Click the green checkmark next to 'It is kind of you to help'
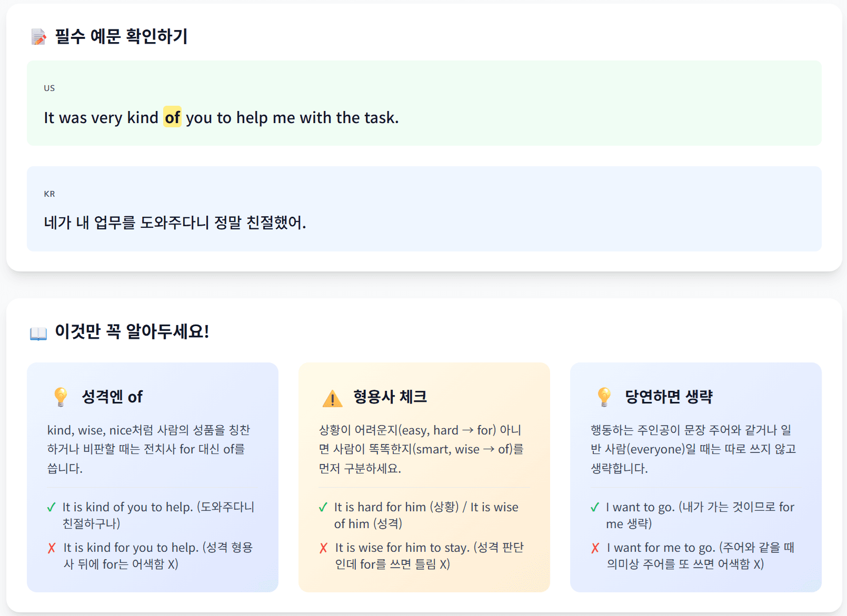 pyautogui.click(x=51, y=507)
